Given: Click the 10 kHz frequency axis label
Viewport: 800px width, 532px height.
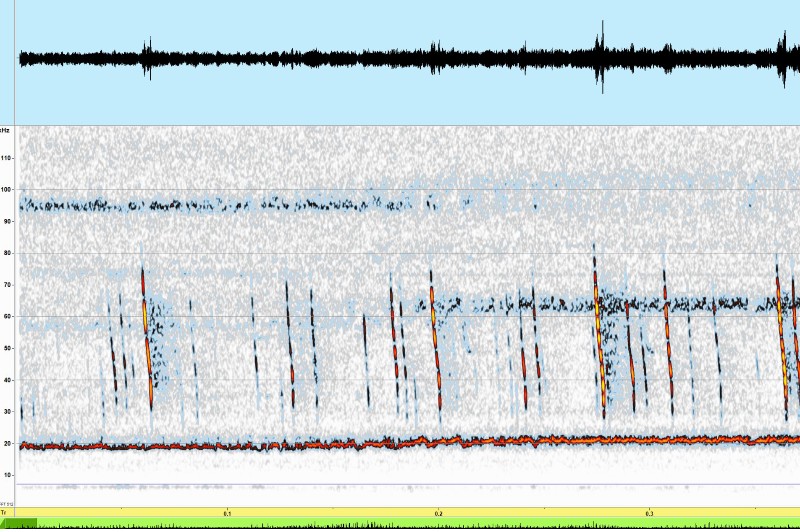Looking at the screenshot, I should (x=6, y=475).
